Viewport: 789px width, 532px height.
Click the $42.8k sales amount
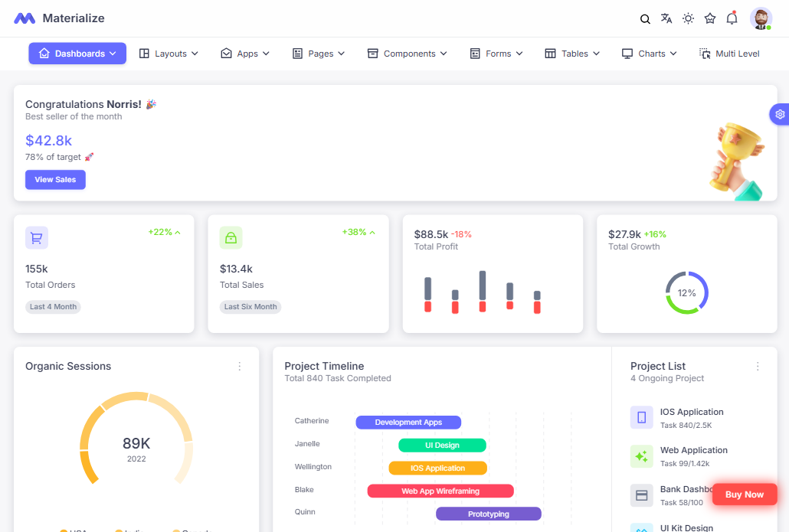pos(49,140)
